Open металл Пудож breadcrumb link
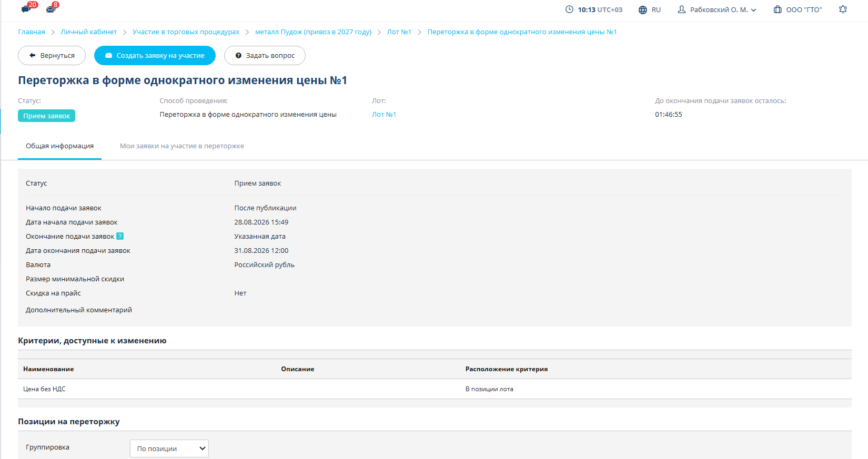868x459 pixels. pos(314,32)
